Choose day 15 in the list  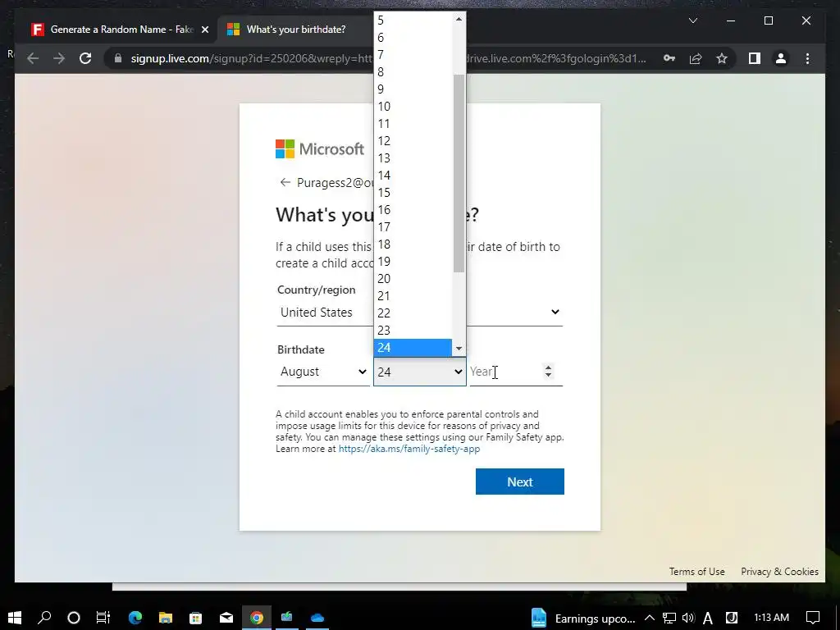[x=413, y=192]
